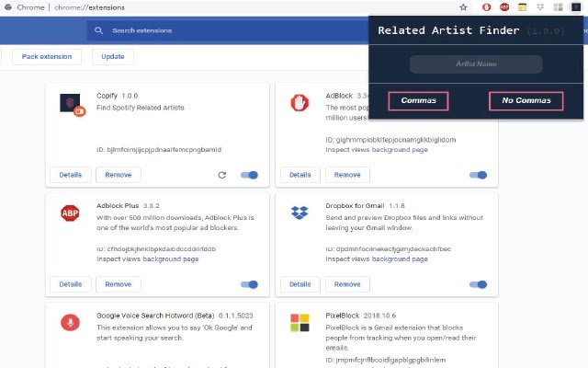The height and width of the screenshot is (368, 588).
Task: Click the bookmark star icon
Action: [x=463, y=7]
